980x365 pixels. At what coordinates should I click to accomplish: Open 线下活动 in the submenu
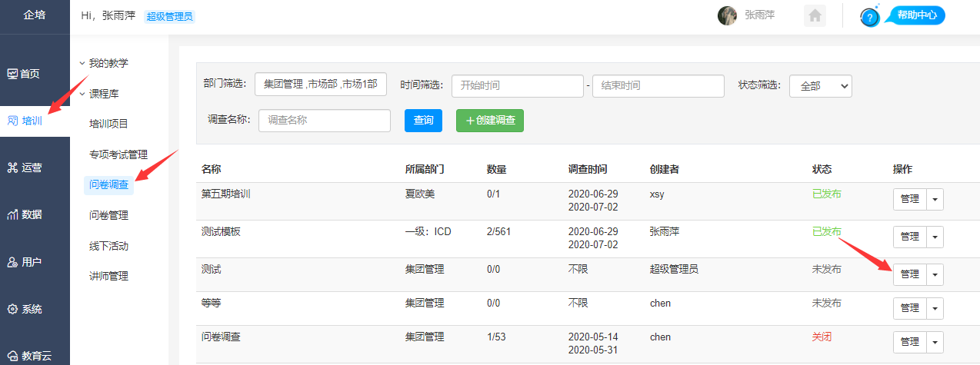pos(108,246)
